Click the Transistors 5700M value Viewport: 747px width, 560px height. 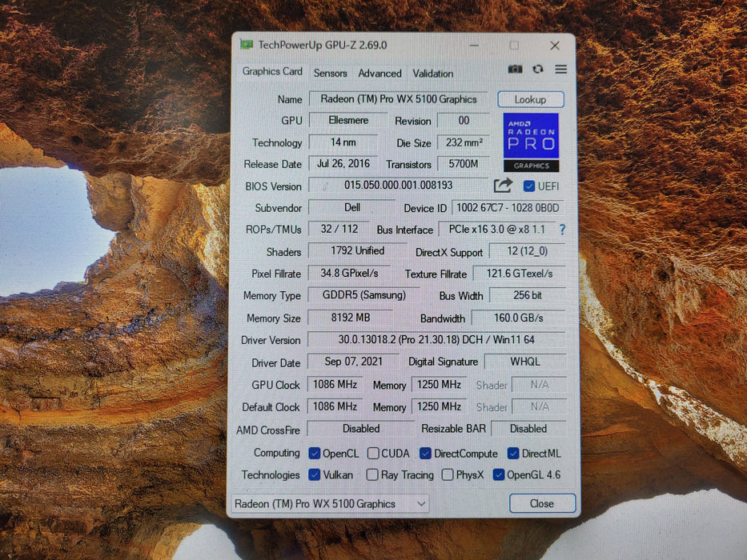coord(464,164)
